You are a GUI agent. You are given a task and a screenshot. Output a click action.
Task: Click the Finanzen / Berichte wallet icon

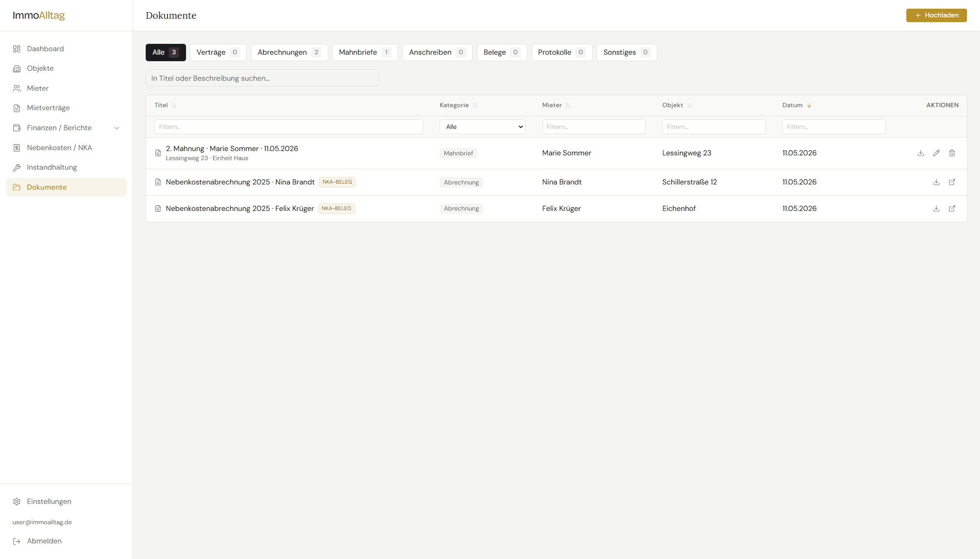point(17,128)
